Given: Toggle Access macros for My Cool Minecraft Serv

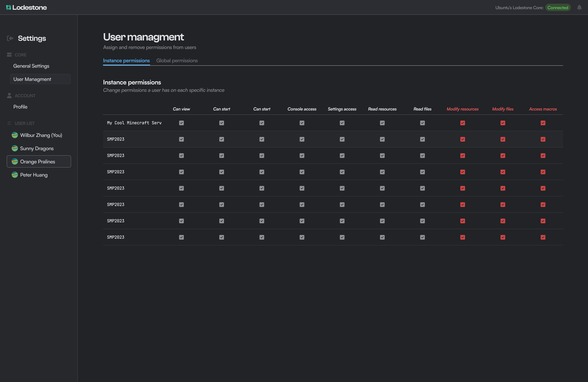Looking at the screenshot, I should pyautogui.click(x=543, y=123).
